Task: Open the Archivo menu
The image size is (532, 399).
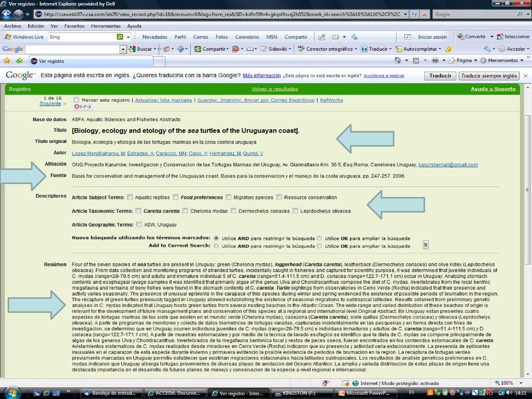Action: [x=12, y=26]
